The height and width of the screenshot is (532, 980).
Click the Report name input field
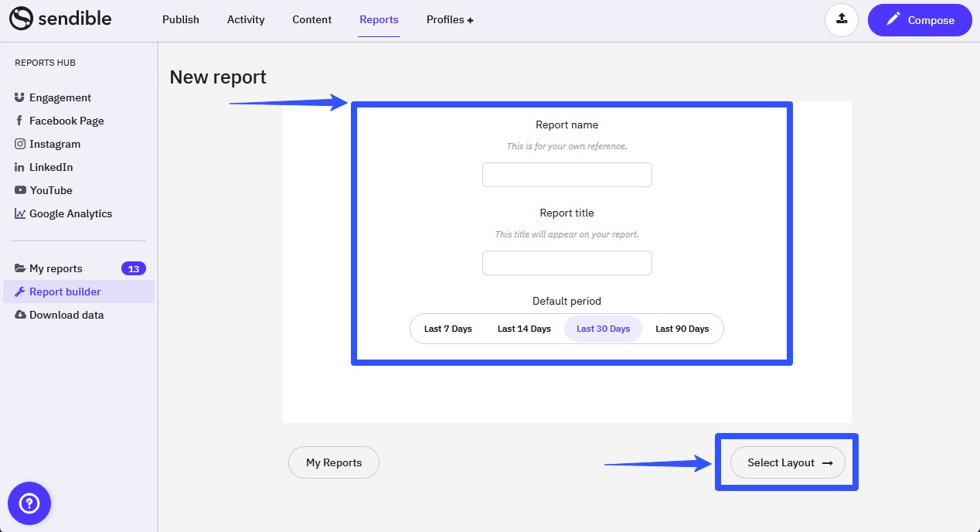567,175
